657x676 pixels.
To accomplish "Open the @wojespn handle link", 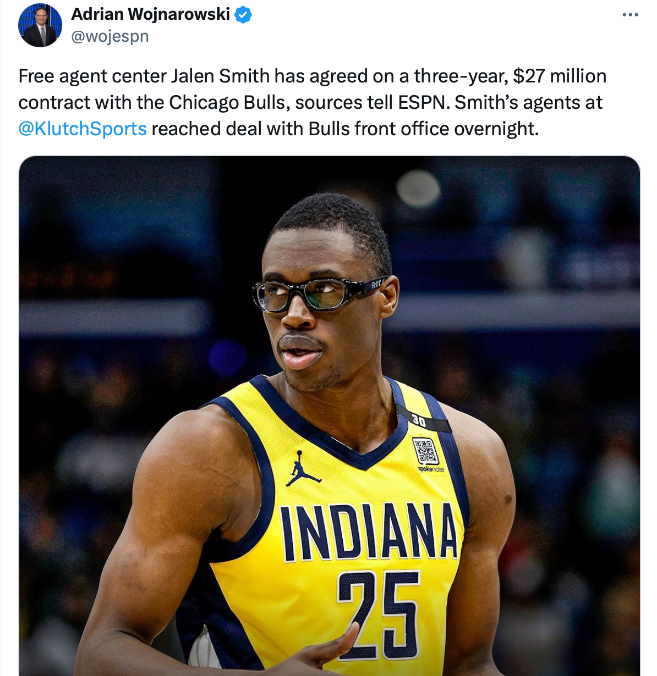I will [110, 37].
